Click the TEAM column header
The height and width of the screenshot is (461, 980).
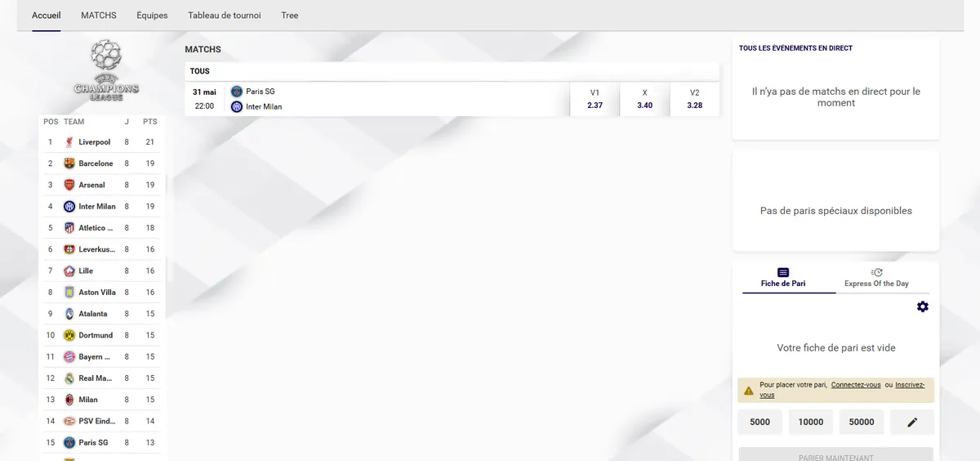(x=73, y=122)
